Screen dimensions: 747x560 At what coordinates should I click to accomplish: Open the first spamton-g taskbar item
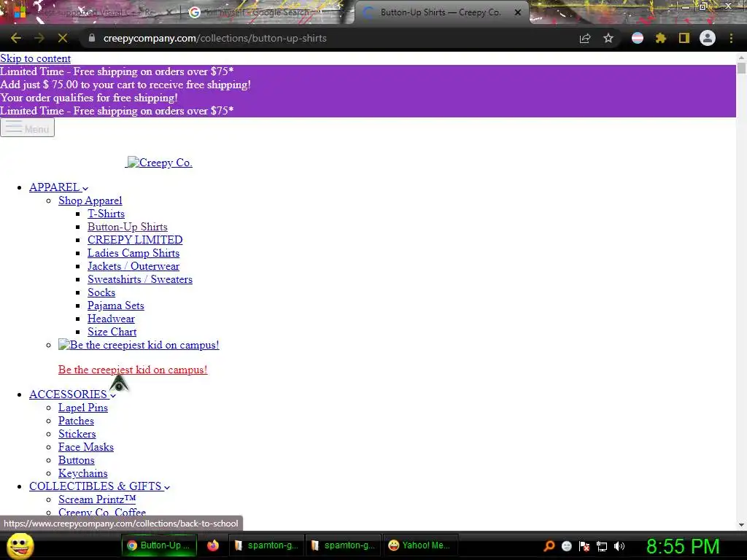[266, 545]
